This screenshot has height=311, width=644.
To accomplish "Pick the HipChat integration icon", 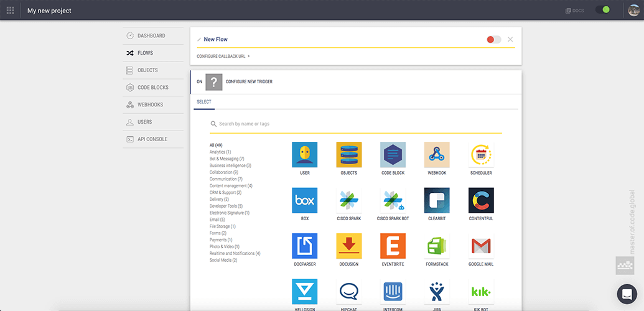I will click(x=348, y=292).
